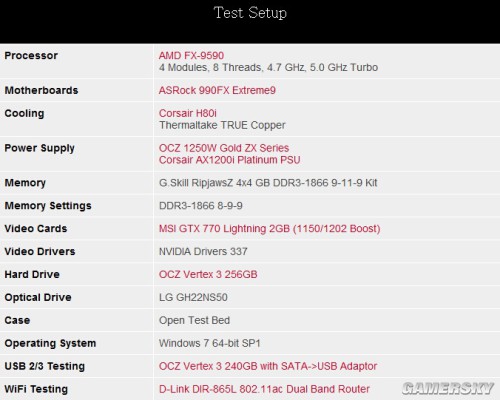Open the AMD FX-9590 link
The image size is (500, 400).
click(x=191, y=55)
